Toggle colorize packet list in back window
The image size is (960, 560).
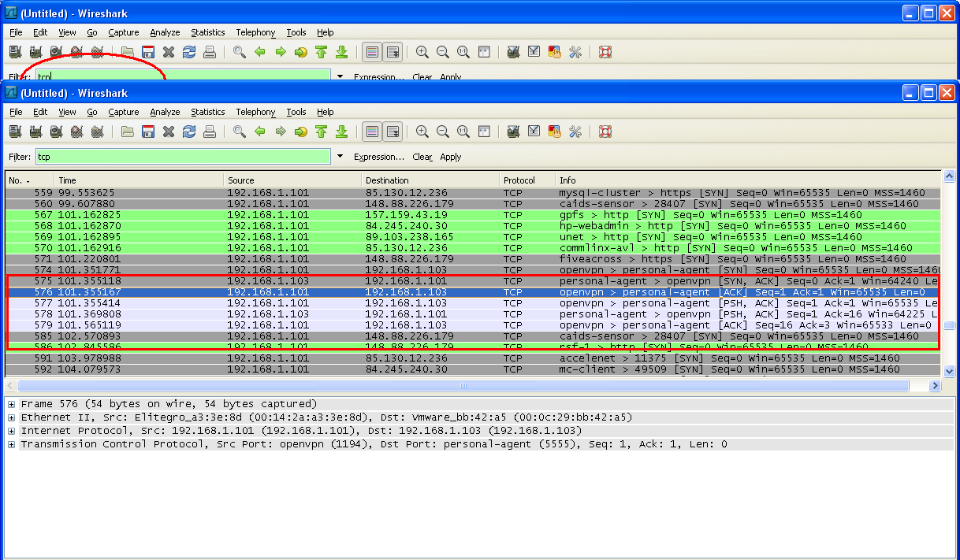click(372, 52)
